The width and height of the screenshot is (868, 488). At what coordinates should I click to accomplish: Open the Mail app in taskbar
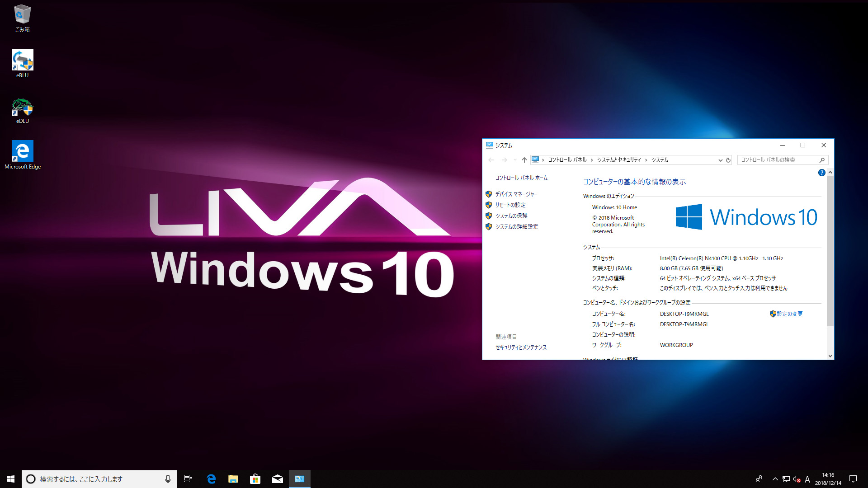[277, 479]
